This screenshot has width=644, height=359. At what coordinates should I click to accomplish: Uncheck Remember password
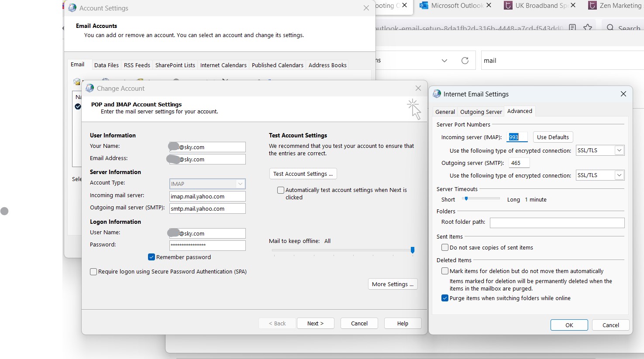152,257
